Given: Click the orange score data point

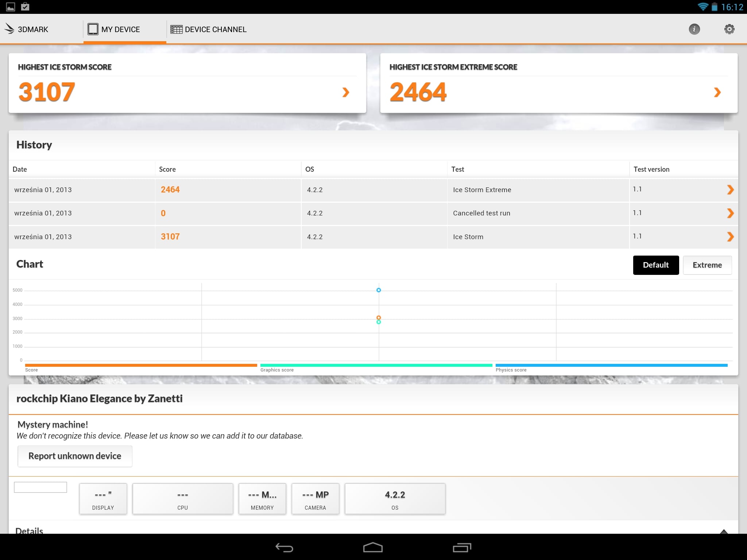Looking at the screenshot, I should point(379,318).
